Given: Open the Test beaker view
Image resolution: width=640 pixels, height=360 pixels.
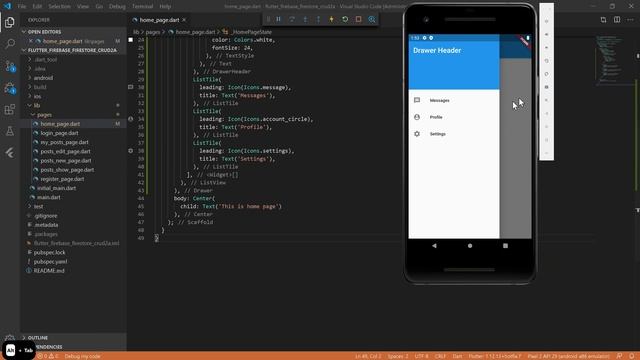Looking at the screenshot, I should point(10,131).
